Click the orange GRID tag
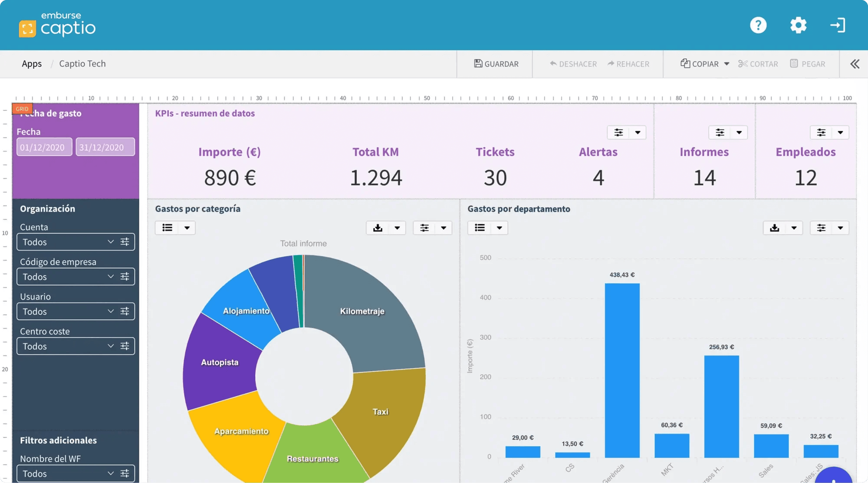The height and width of the screenshot is (483, 868). click(22, 109)
